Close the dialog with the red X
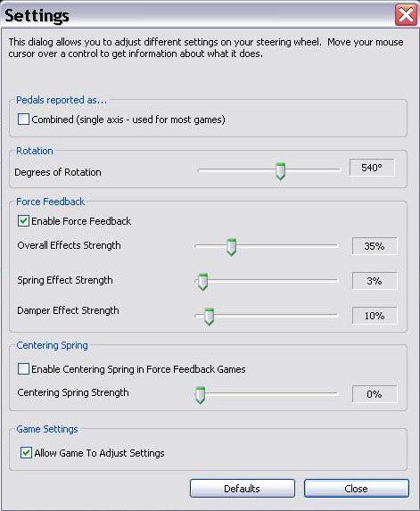Screen dimensions: 420x511 pos(406,14)
